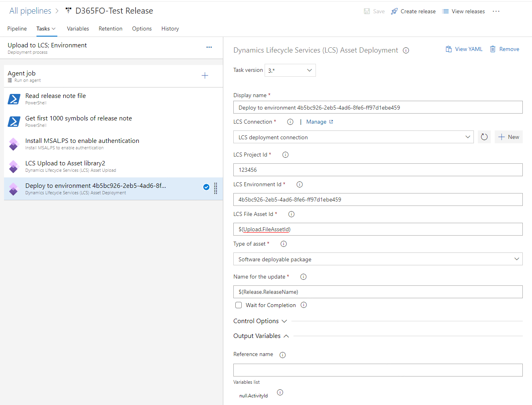532x405 pixels.
Task: Expand the Control Options section
Action: (x=260, y=321)
